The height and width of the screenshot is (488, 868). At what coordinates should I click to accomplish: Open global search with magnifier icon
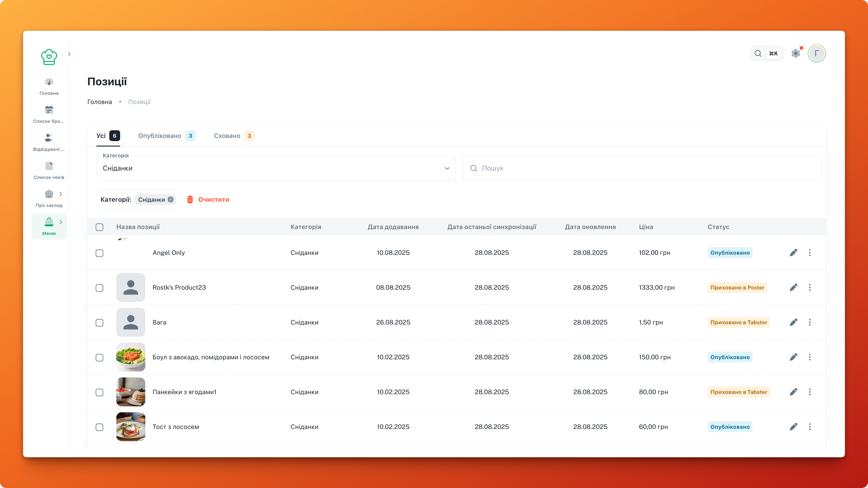click(x=758, y=53)
